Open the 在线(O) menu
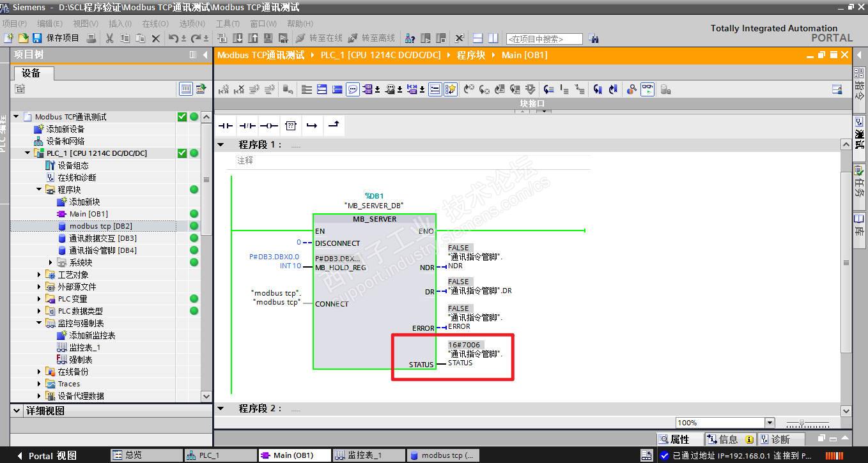Viewport: 868px width, 463px height. pyautogui.click(x=155, y=24)
